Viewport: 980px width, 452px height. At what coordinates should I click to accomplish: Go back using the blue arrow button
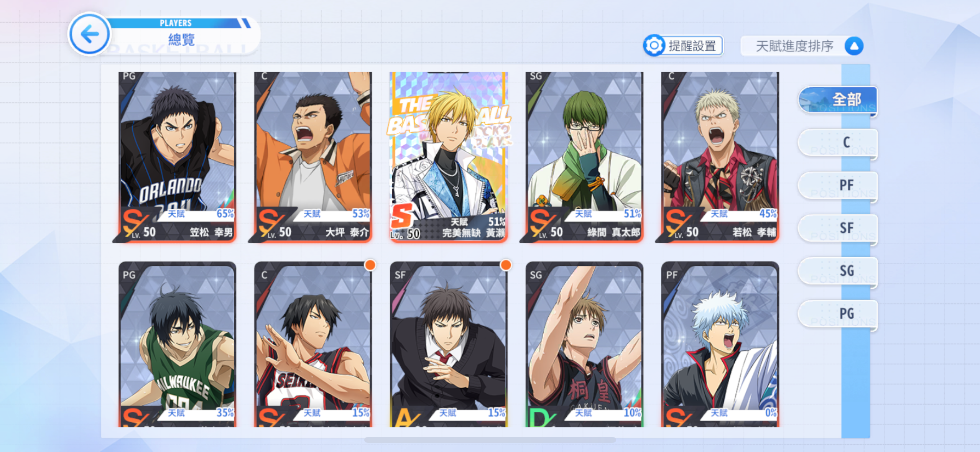pos(89,35)
